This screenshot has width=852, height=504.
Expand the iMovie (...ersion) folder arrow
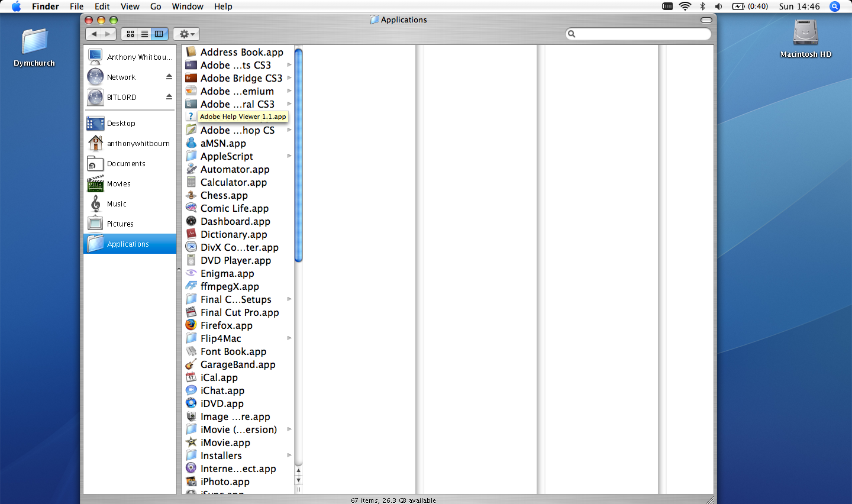click(289, 429)
